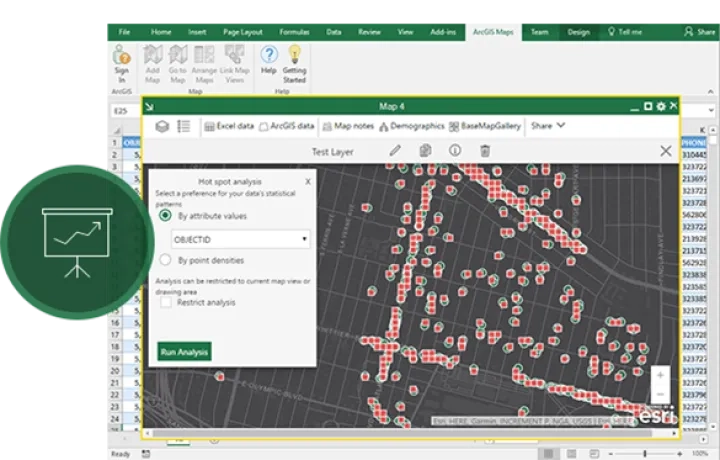
Task: Click the Excel zoom slider handle
Action: click(645, 454)
